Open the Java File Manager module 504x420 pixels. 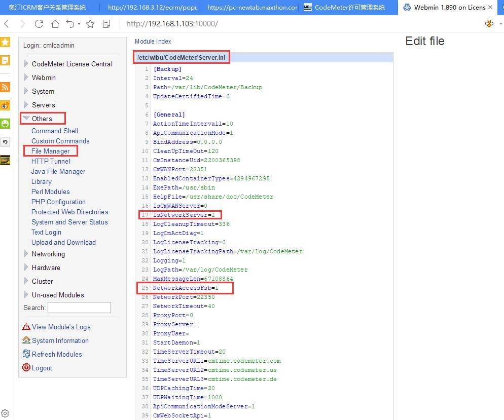[x=58, y=171]
